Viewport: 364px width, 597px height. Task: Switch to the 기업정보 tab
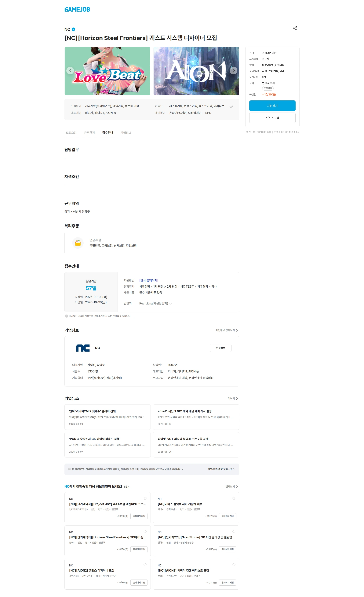(x=126, y=133)
